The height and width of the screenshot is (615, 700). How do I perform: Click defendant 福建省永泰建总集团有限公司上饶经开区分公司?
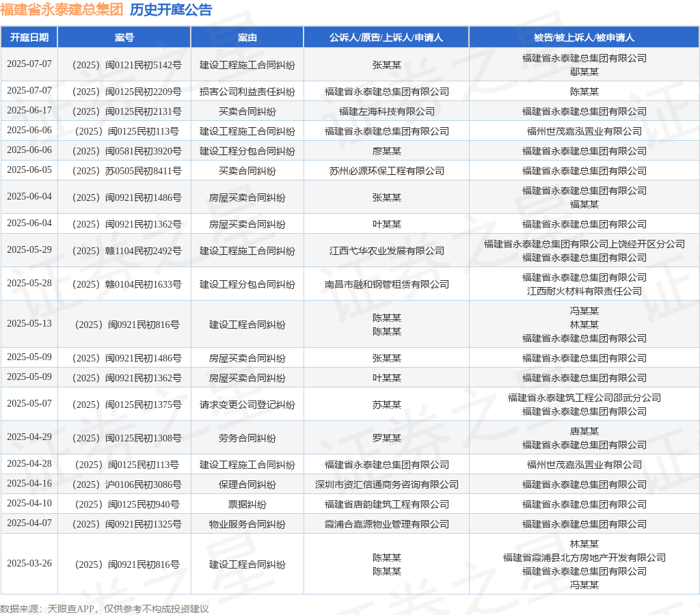click(x=584, y=244)
